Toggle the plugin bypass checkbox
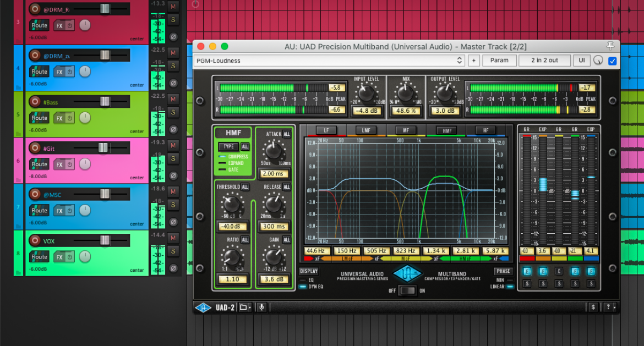 pos(612,61)
